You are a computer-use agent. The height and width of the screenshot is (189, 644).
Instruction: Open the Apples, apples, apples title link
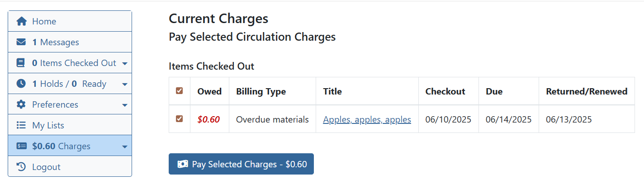tap(367, 120)
